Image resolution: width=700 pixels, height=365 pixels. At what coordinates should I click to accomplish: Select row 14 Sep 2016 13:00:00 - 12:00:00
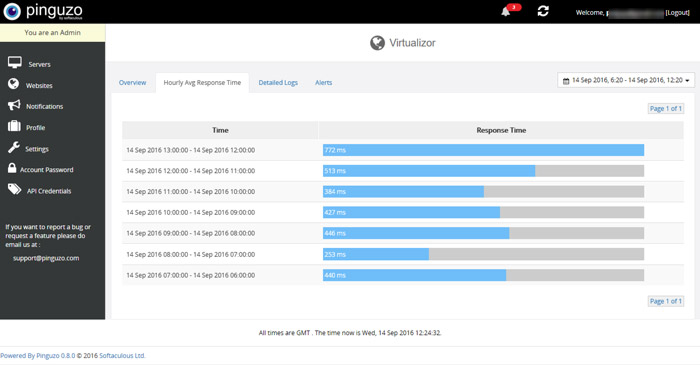[x=403, y=150]
